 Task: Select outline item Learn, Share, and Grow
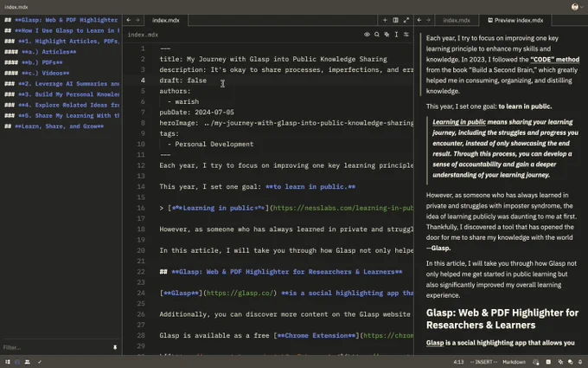(54, 126)
